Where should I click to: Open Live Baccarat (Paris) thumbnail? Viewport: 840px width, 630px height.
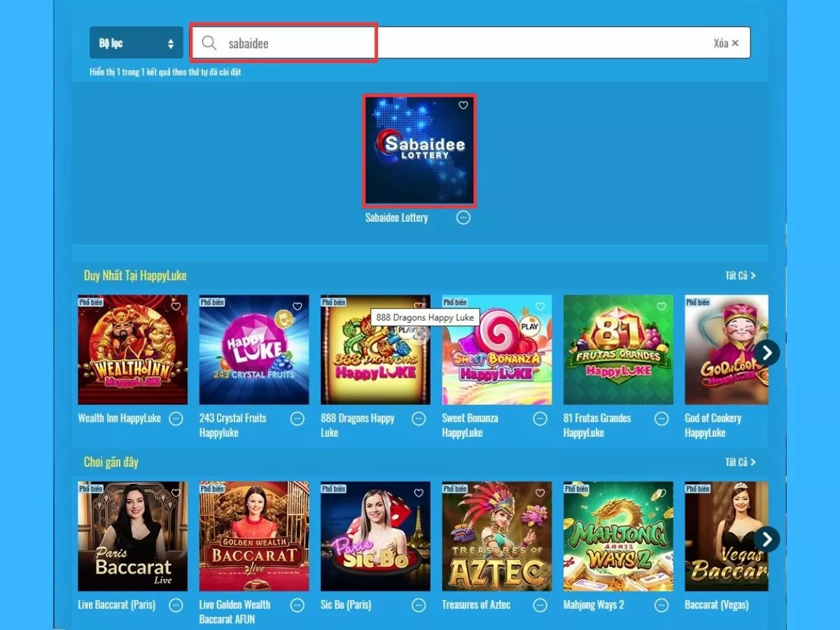[x=132, y=536]
